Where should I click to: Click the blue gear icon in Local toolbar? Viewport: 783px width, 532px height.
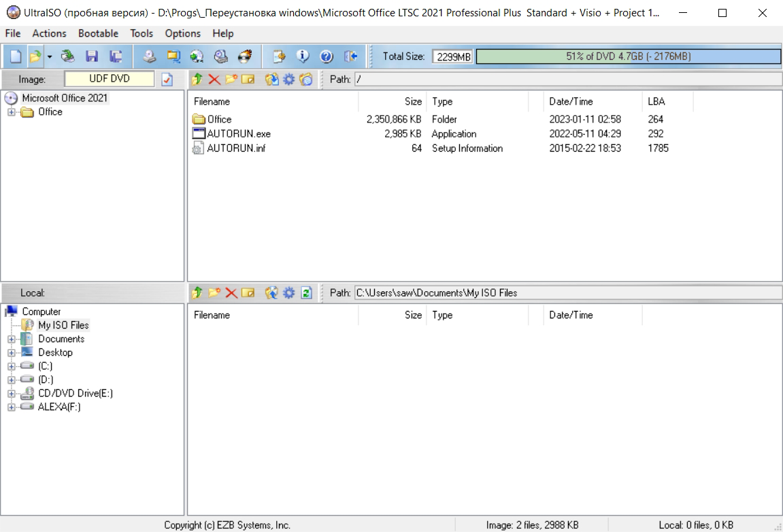[288, 293]
